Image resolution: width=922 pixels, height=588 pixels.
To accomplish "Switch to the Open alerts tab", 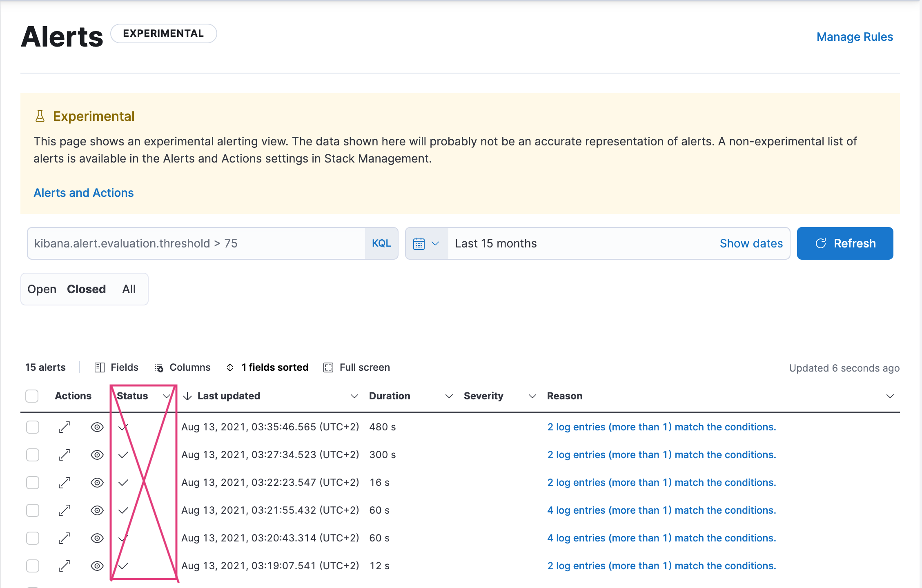I will coord(42,289).
